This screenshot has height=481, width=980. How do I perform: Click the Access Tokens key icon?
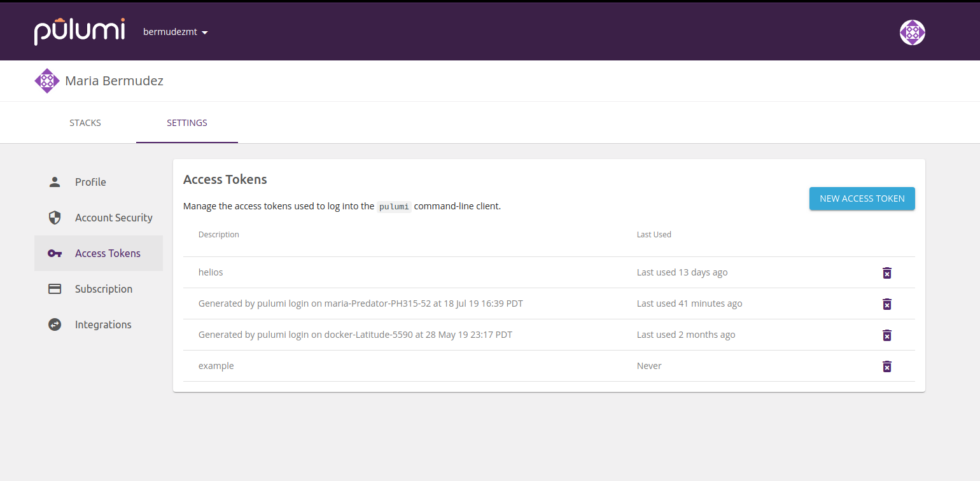pos(55,253)
